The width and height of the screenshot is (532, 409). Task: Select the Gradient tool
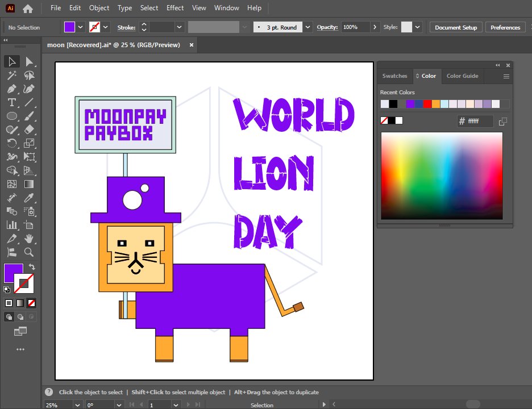tap(29, 184)
